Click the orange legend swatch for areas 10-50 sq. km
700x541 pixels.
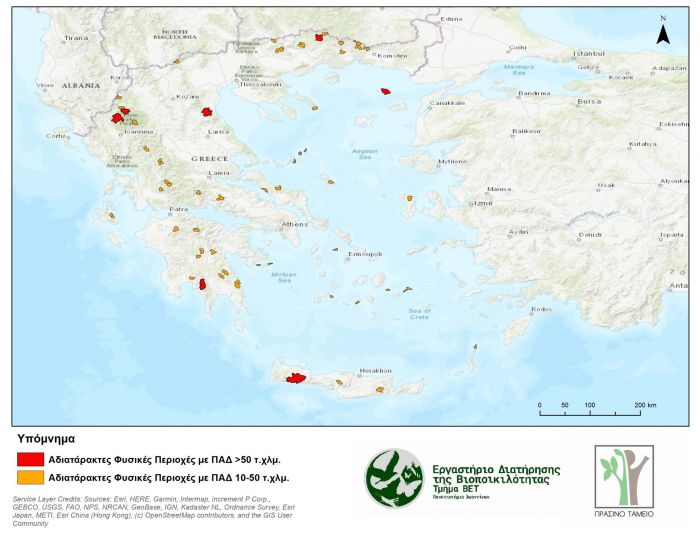[x=30, y=477]
